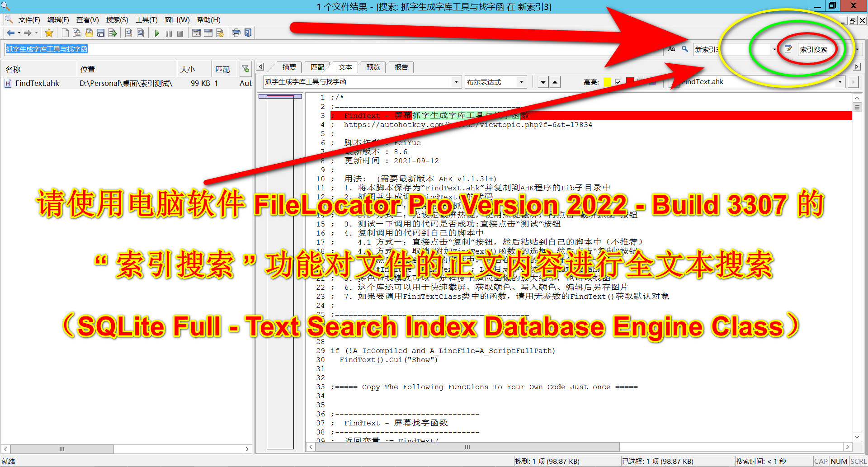Jump to next match with down arrow

(x=543, y=82)
